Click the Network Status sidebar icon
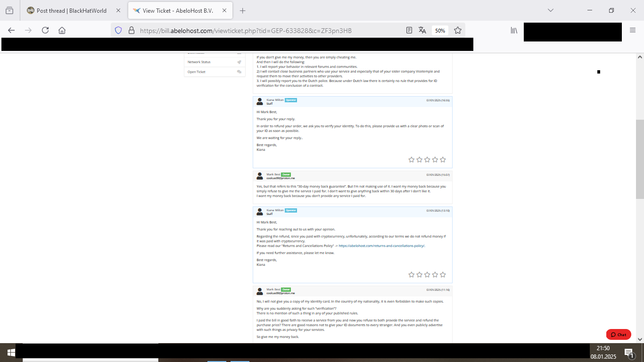 click(x=239, y=62)
